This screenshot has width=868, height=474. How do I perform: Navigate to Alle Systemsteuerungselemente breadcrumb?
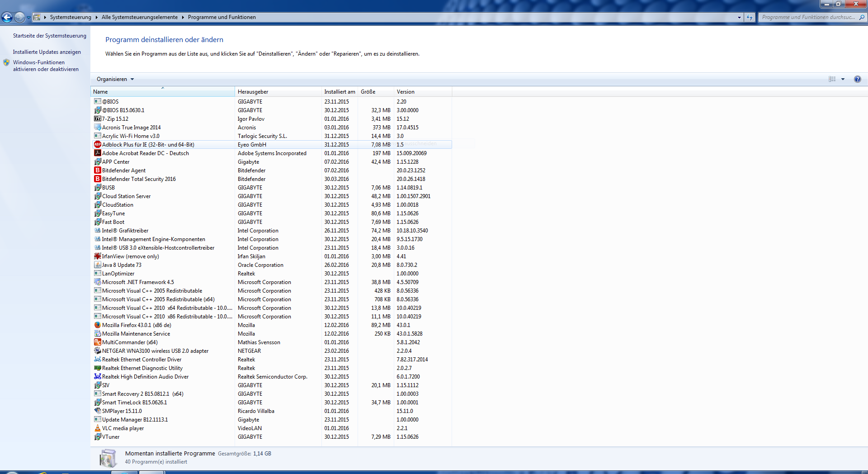point(140,17)
